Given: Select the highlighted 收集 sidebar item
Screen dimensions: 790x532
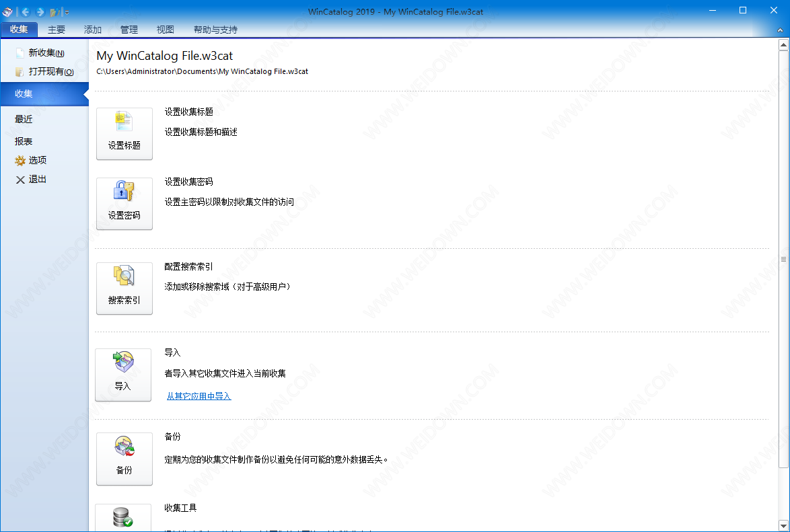Looking at the screenshot, I should pyautogui.click(x=44, y=93).
